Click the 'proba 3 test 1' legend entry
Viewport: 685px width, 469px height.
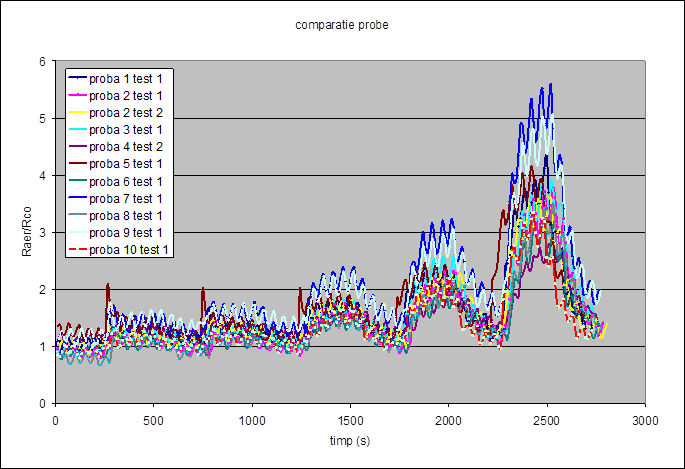point(116,130)
